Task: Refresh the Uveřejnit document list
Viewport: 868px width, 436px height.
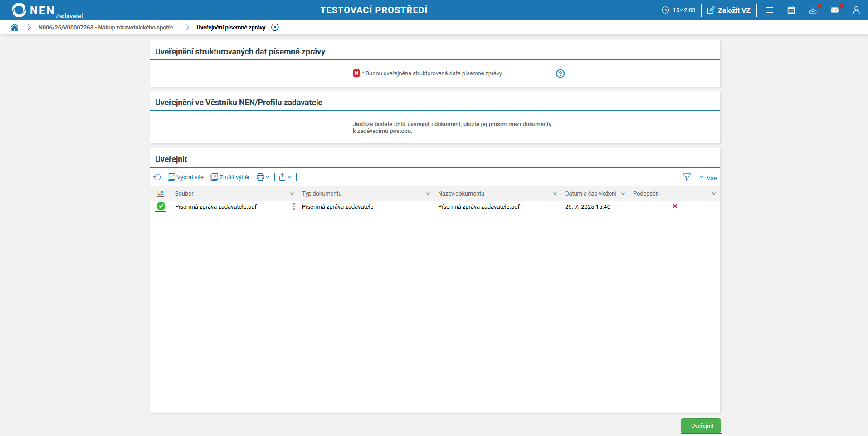Action: tap(157, 177)
